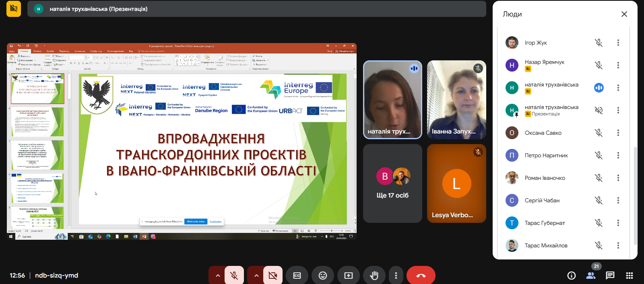The height and width of the screenshot is (284, 644).
Task: Click the Windows Start button in shared taskbar
Action: pos(11,237)
